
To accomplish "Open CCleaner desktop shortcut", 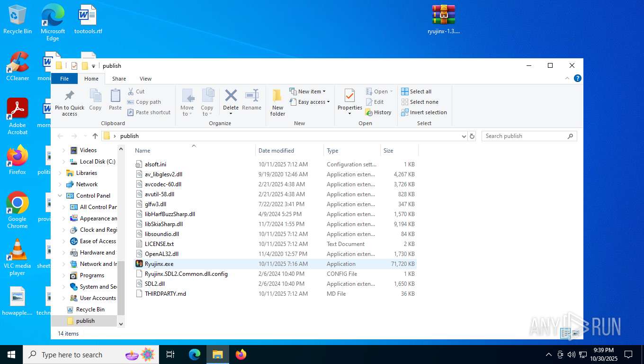I will point(18,66).
